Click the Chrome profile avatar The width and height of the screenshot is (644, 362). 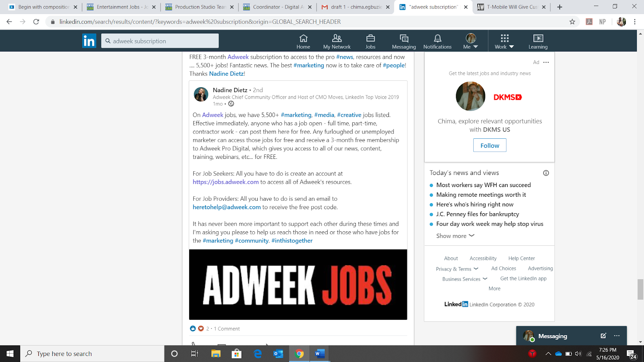tap(621, 22)
